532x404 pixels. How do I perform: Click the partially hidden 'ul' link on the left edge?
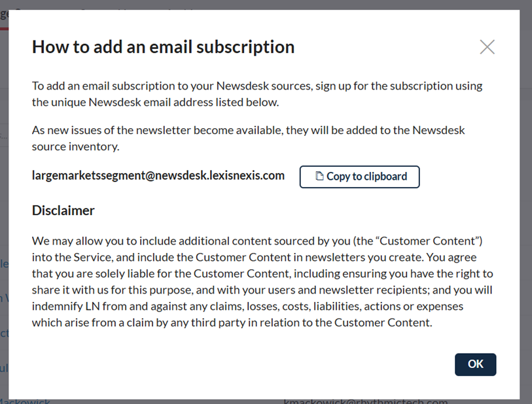pos(4,367)
